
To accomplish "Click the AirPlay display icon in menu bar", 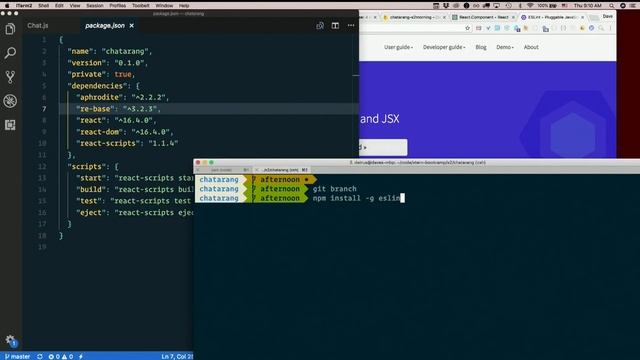I will click(x=497, y=5).
